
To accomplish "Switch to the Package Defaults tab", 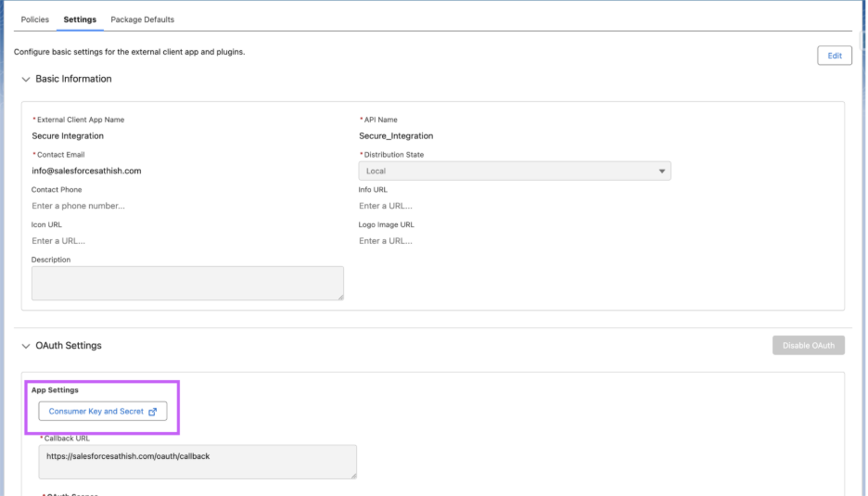I will [x=142, y=19].
